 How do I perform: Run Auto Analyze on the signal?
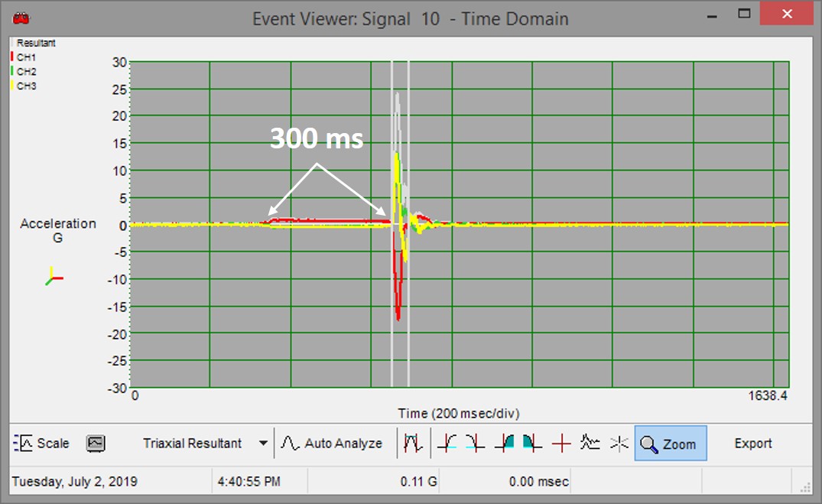point(332,443)
